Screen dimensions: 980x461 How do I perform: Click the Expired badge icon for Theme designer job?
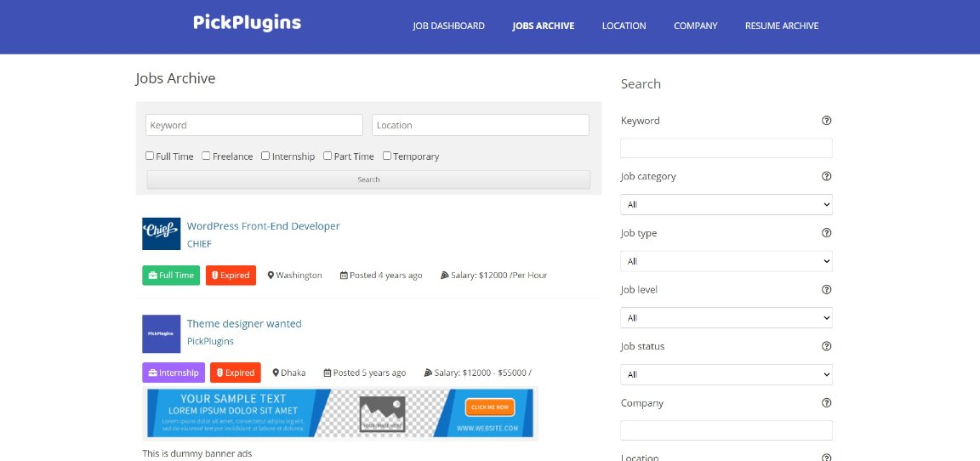tap(219, 373)
